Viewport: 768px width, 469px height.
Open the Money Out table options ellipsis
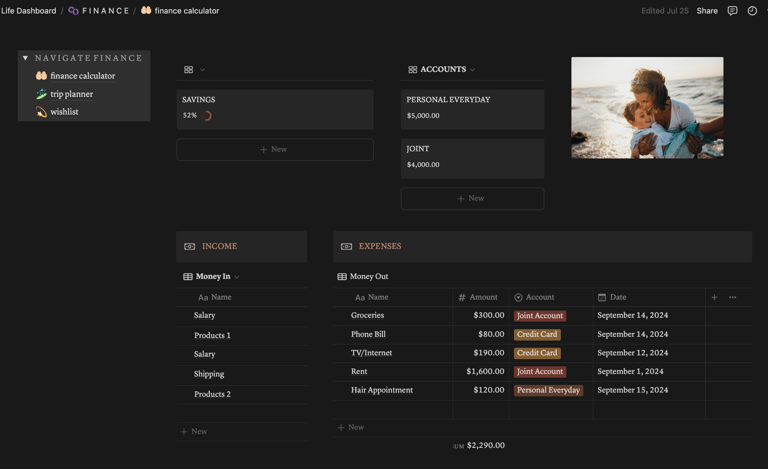pos(732,297)
